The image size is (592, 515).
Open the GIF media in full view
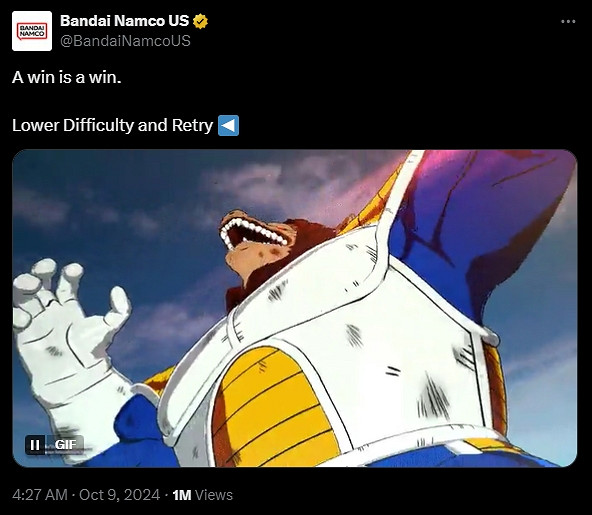click(x=294, y=308)
